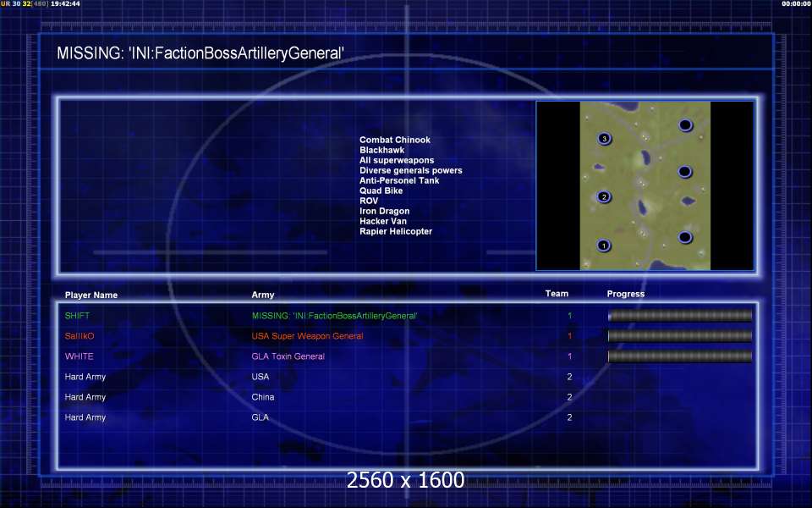
Task: Click the unnumbered middle-right start marker on minimap
Action: (684, 172)
